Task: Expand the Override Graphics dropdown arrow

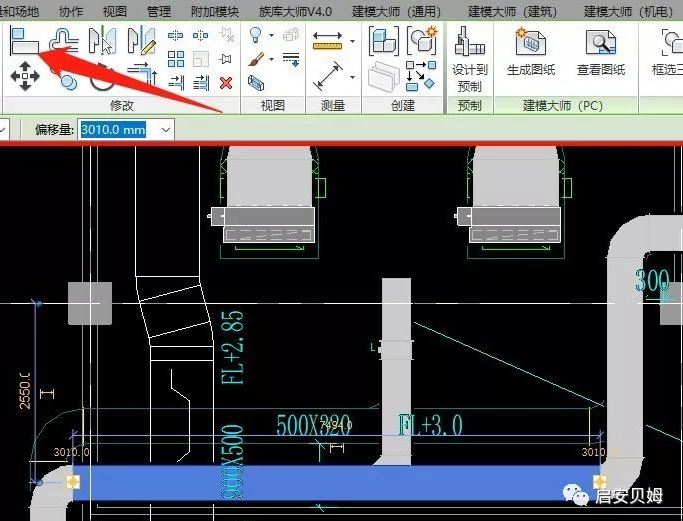Action: [272, 59]
